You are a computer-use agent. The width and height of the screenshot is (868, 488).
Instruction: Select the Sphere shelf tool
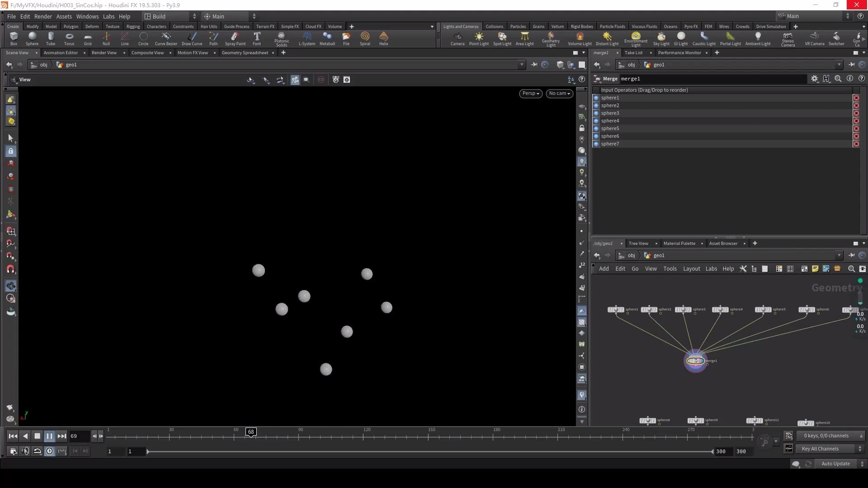coord(32,38)
